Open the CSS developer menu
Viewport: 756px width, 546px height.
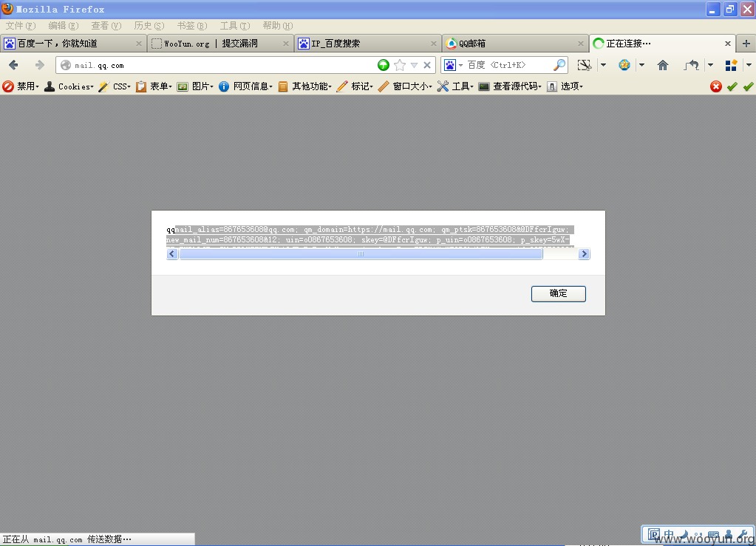[115, 86]
